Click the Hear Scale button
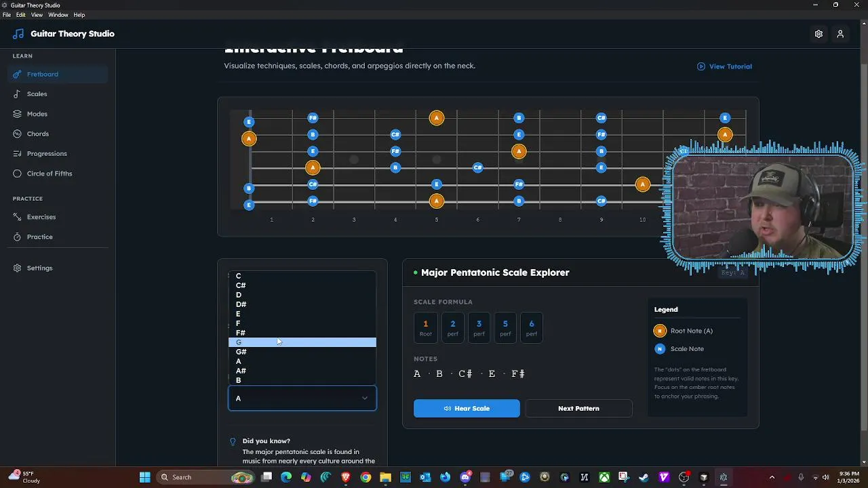The image size is (868, 488). [x=467, y=409]
